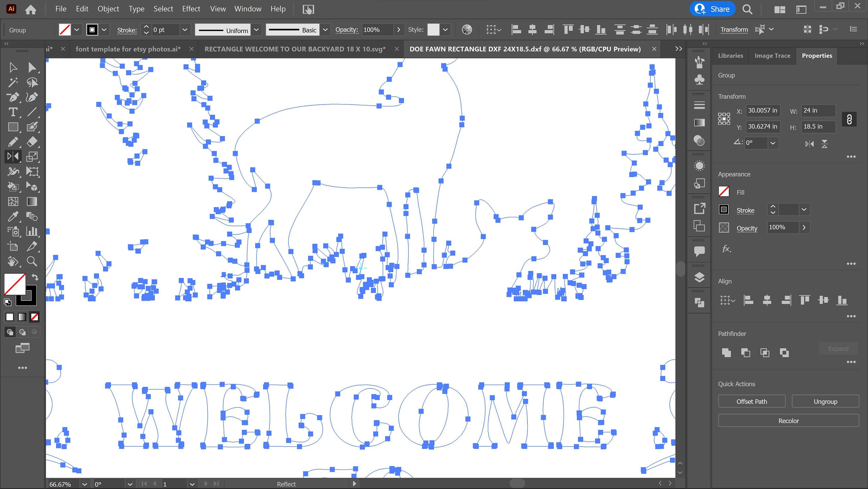Choose the Rectangle tool
The height and width of the screenshot is (489, 868).
pyautogui.click(x=13, y=127)
